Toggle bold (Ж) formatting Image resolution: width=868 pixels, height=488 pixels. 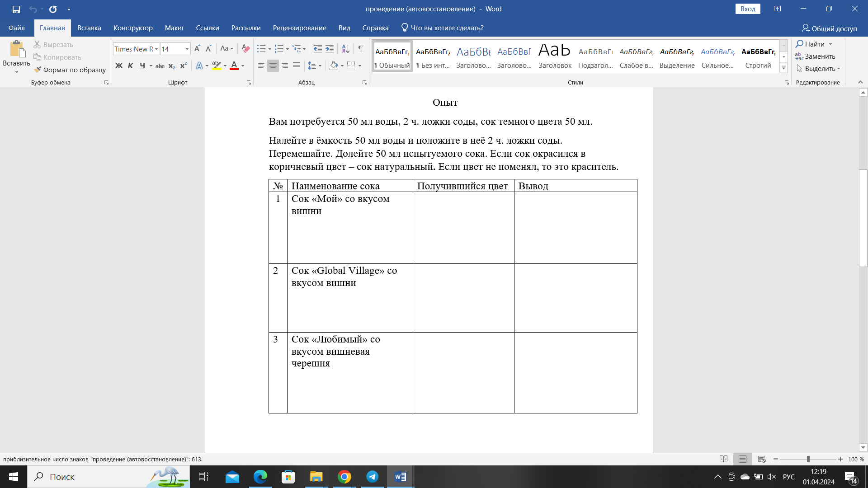[119, 66]
